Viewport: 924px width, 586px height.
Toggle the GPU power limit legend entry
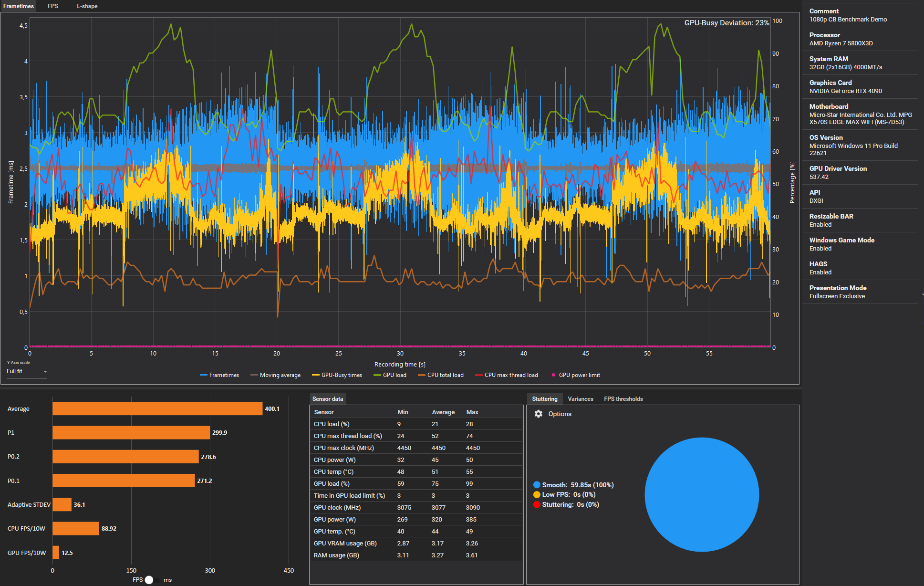pyautogui.click(x=576, y=375)
